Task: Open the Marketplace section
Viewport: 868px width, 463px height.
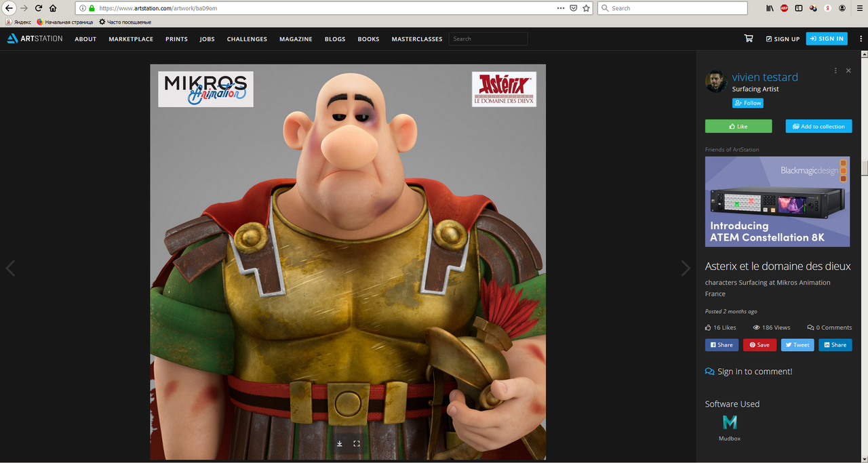Action: (131, 39)
